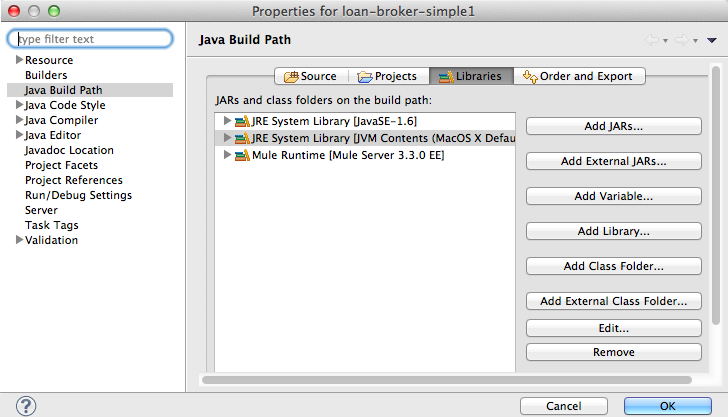Click Add Class Folder... button
This screenshot has height=417, width=728.
[x=613, y=266]
